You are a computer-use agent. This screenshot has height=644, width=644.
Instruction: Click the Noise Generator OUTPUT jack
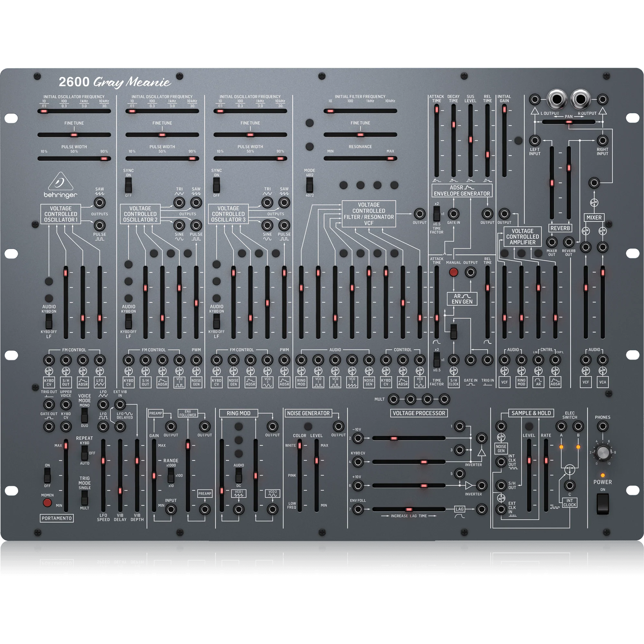338,426
